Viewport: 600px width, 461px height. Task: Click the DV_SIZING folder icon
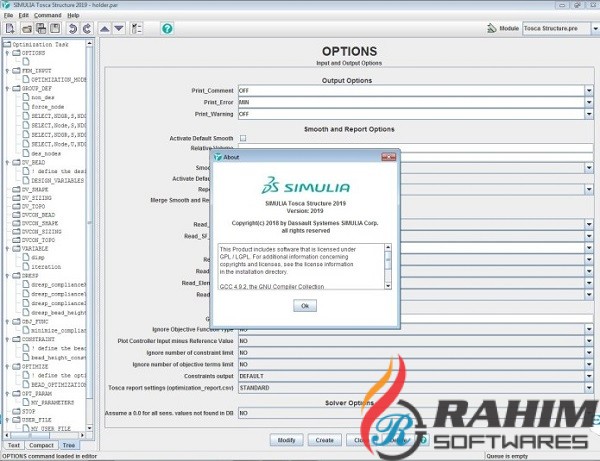pyautogui.click(x=16, y=198)
